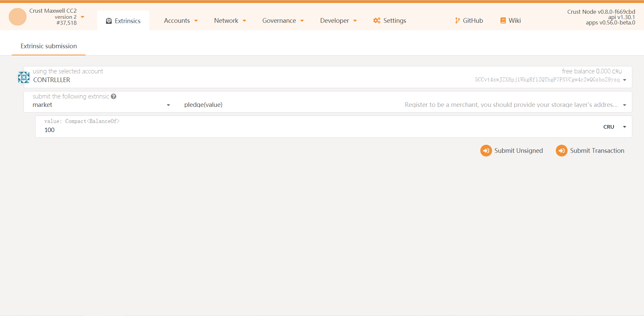Click the Wiki book icon
This screenshot has height=316, width=644.
(x=503, y=21)
